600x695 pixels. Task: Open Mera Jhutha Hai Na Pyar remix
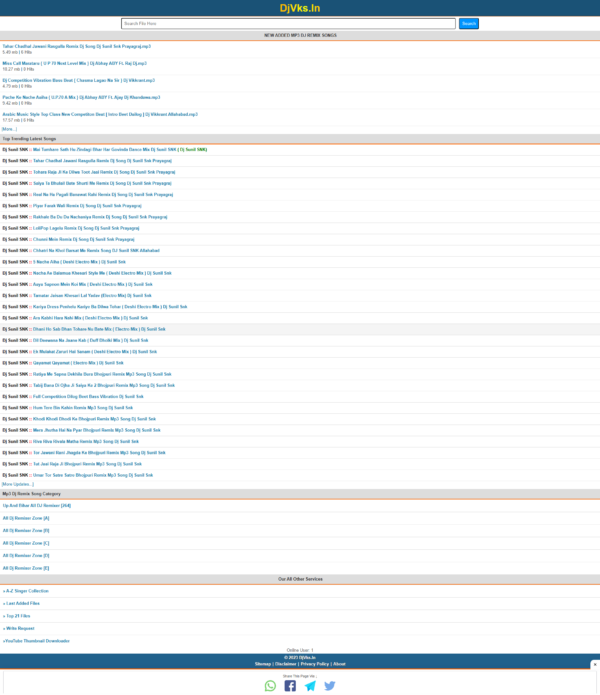[97, 430]
